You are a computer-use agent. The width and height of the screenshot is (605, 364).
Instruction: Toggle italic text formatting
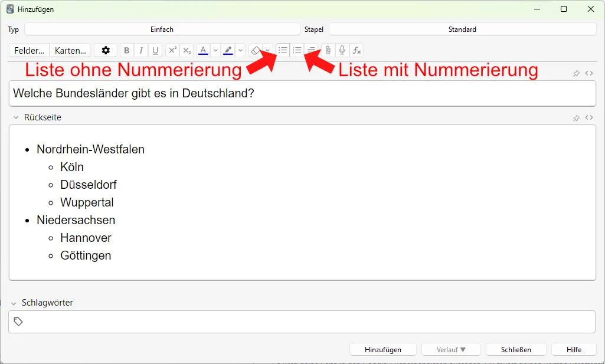141,51
